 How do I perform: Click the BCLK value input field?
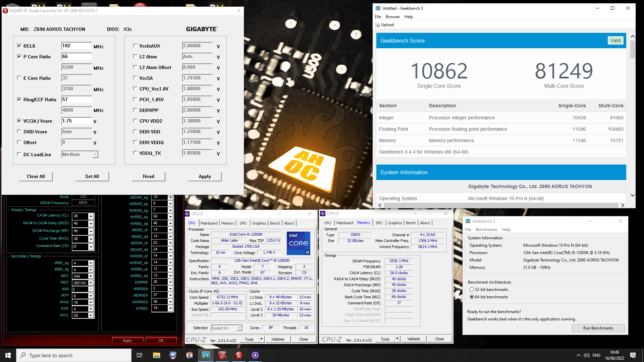click(76, 46)
